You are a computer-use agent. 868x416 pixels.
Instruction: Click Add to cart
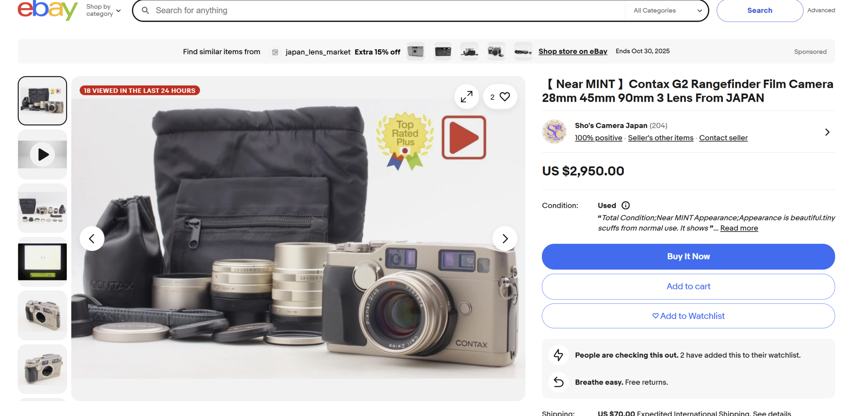tap(688, 286)
